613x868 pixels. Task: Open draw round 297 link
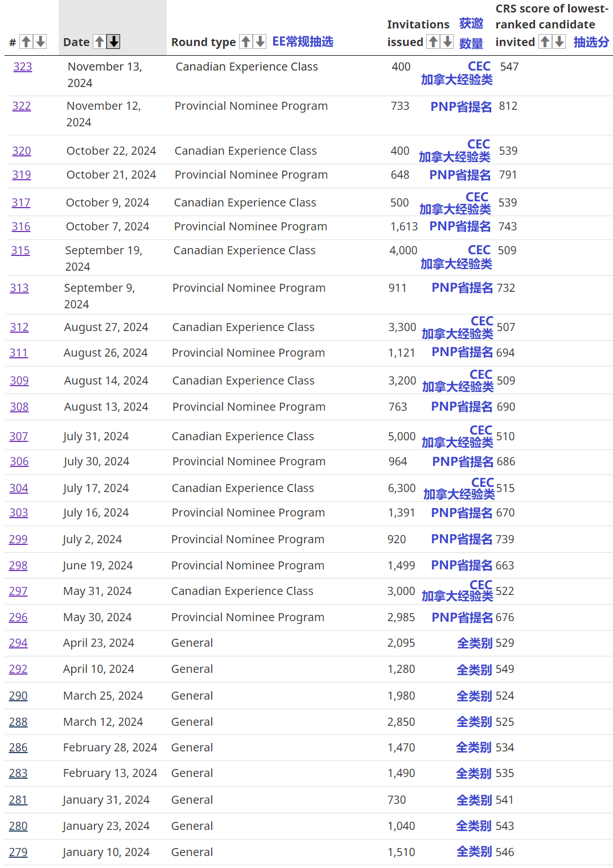18,591
